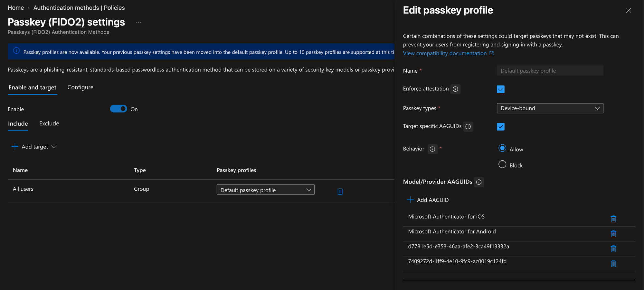The width and height of the screenshot is (644, 290).
Task: Delete the 7409272d AAGUID entry
Action: (613, 264)
